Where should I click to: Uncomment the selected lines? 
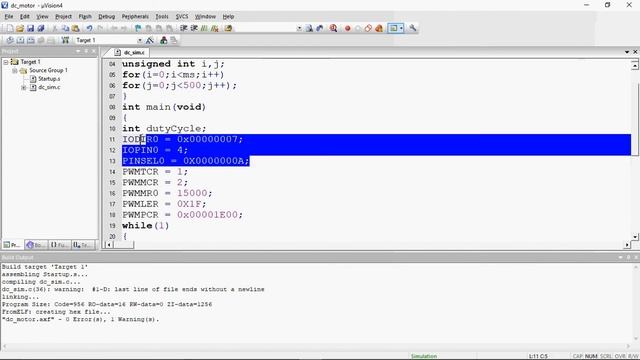point(215,28)
